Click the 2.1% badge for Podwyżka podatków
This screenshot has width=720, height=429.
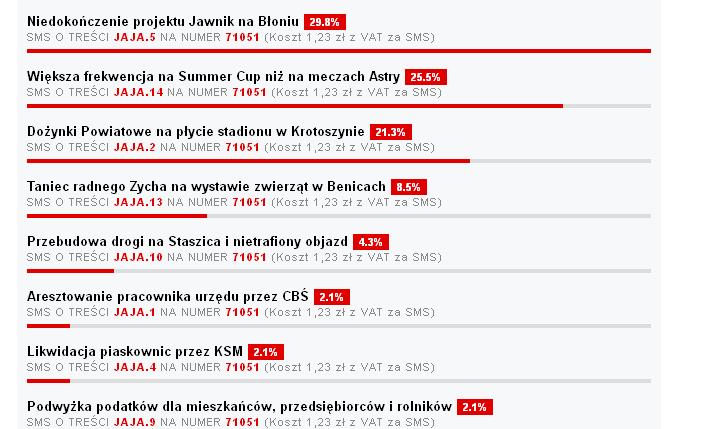475,407
